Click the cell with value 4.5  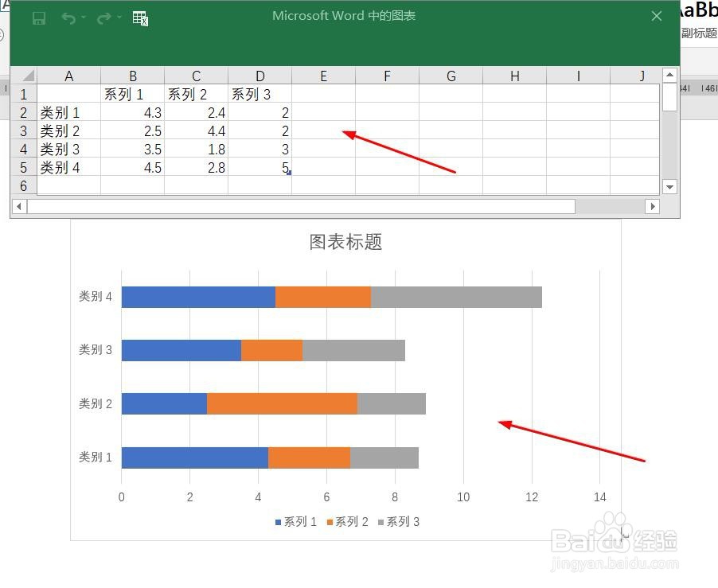pyautogui.click(x=132, y=167)
